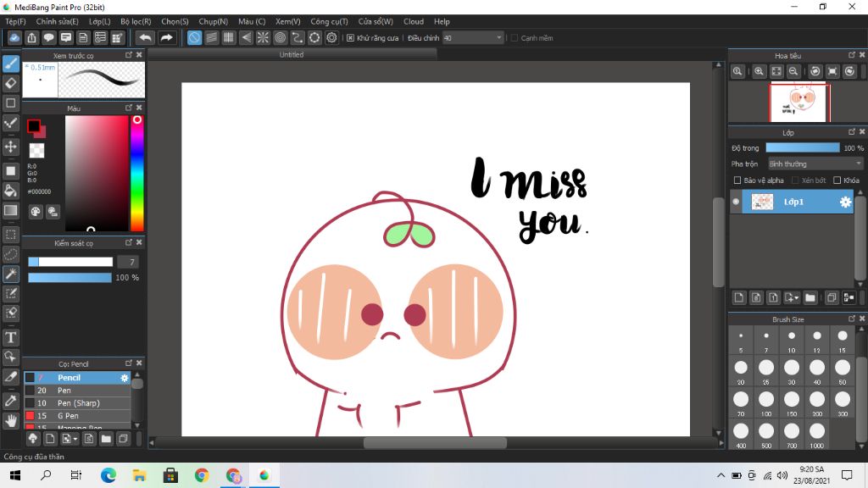868x488 pixels.
Task: Select the Bucket fill tool
Action: [10, 191]
